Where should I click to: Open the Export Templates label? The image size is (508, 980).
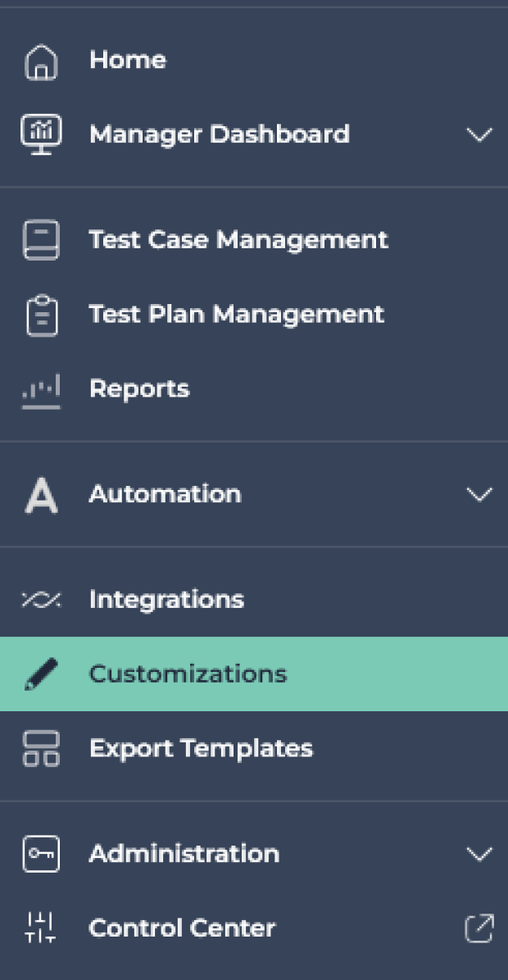coord(201,748)
